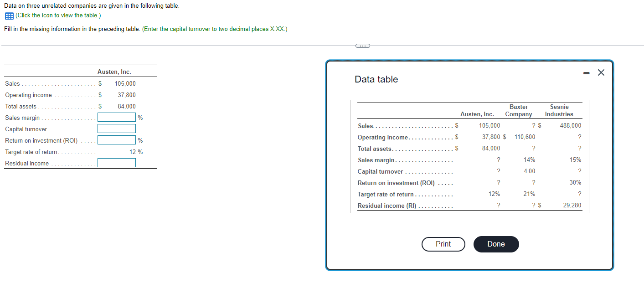This screenshot has height=283, width=644.
Task: Click the X icon to close the Data table
Action: [x=601, y=72]
